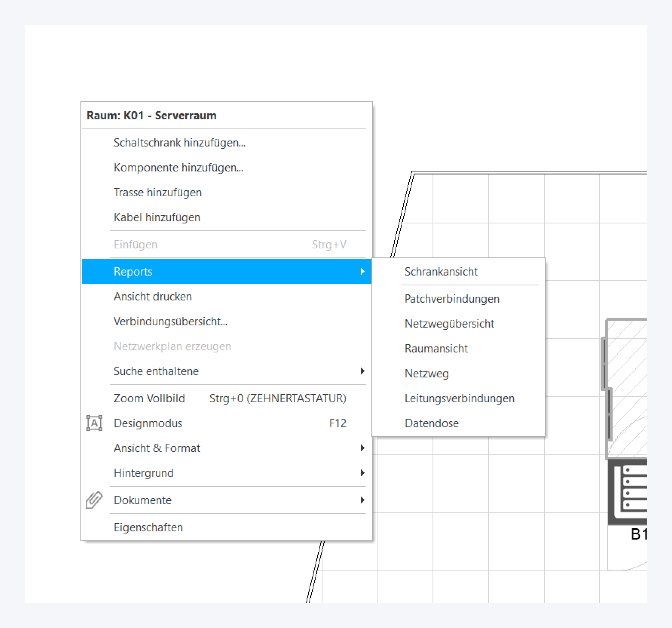Select Datendose report
Screen dimensions: 672x628
(432, 423)
